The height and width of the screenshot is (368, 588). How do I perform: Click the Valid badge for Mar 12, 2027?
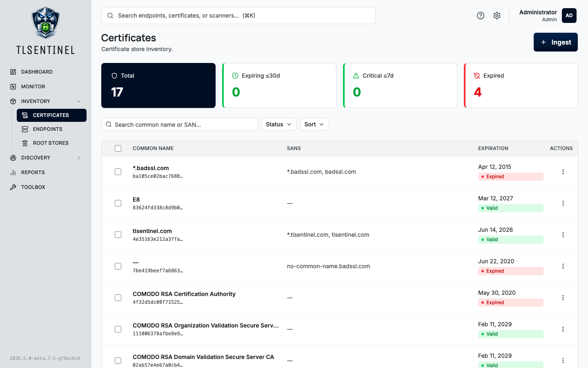click(x=511, y=208)
